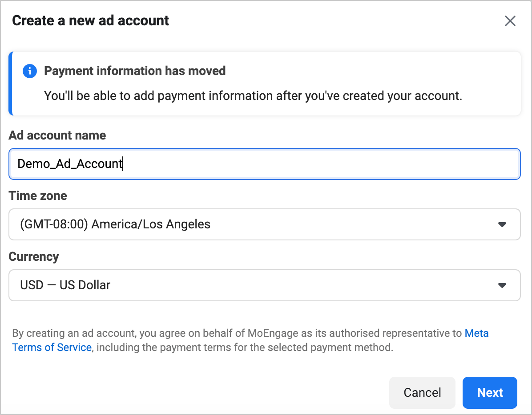
Task: Click the blue Meta link word
Action: (x=477, y=333)
